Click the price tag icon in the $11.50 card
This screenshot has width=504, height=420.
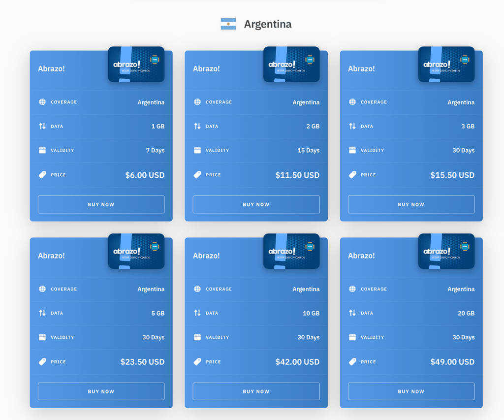[x=197, y=175]
